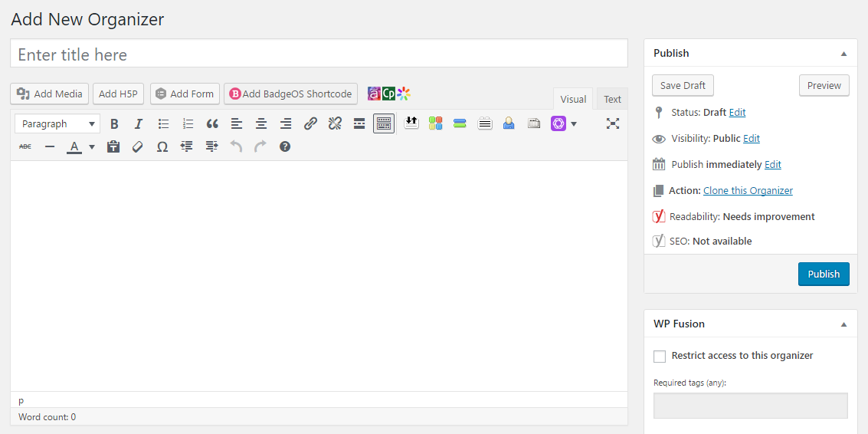The image size is (868, 434).
Task: Enter distraction-free fullscreen mode
Action: (x=613, y=123)
